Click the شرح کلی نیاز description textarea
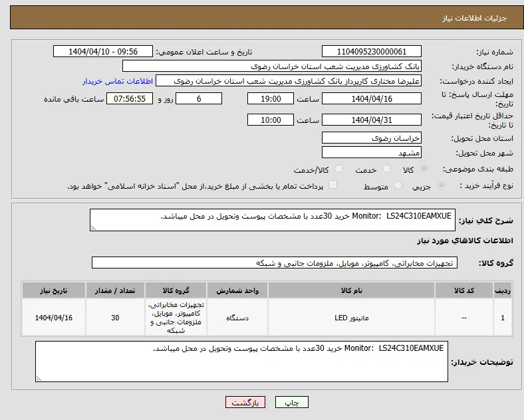This screenshot has width=524, height=420. (273, 220)
